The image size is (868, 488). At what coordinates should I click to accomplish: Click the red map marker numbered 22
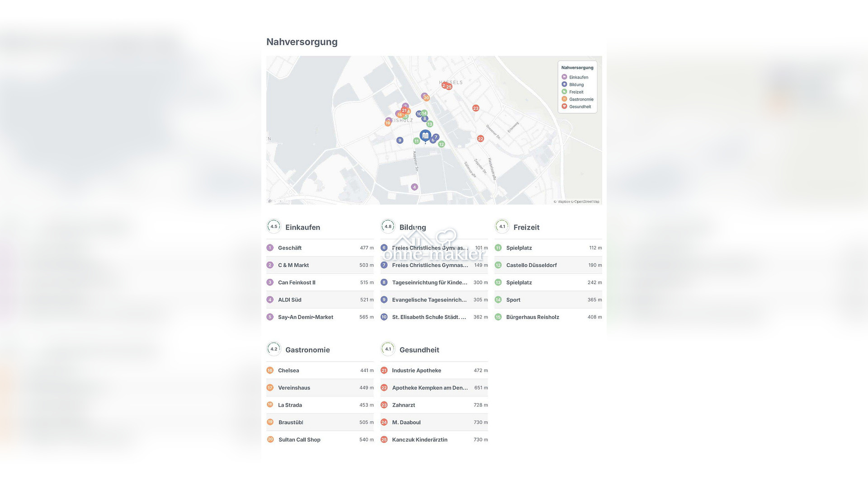(x=481, y=139)
